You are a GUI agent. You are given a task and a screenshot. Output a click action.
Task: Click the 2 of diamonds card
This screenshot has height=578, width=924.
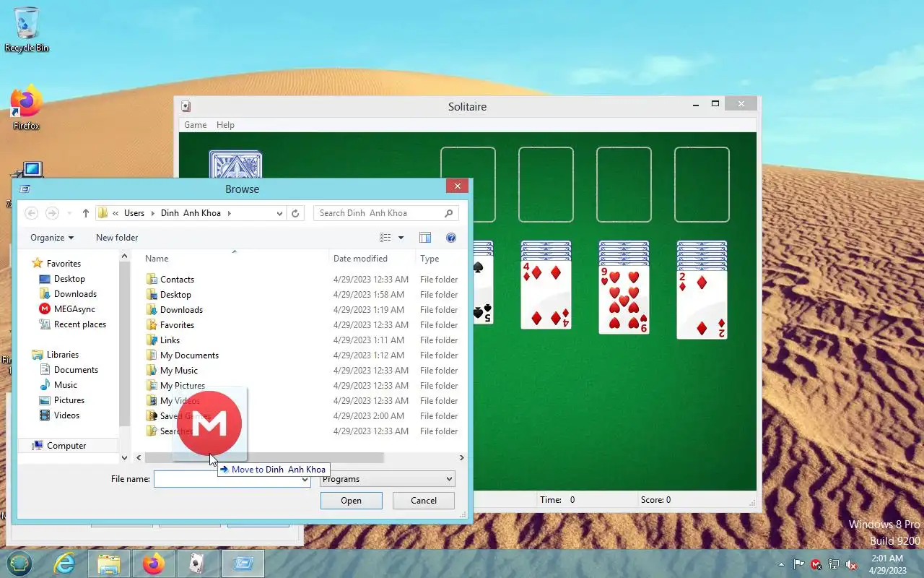click(702, 305)
